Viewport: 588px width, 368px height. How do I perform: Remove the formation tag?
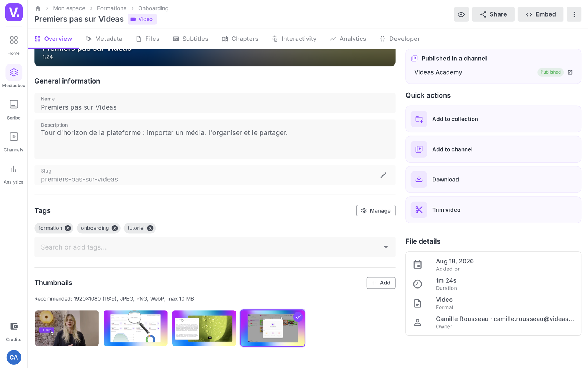[68, 228]
